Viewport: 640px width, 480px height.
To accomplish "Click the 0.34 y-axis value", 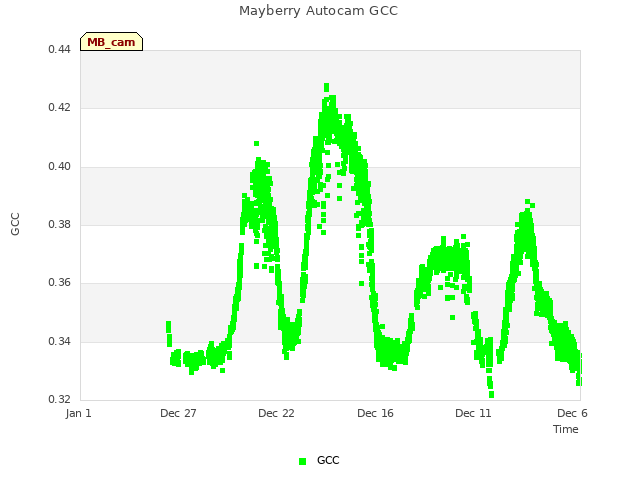I will pyautogui.click(x=60, y=341).
